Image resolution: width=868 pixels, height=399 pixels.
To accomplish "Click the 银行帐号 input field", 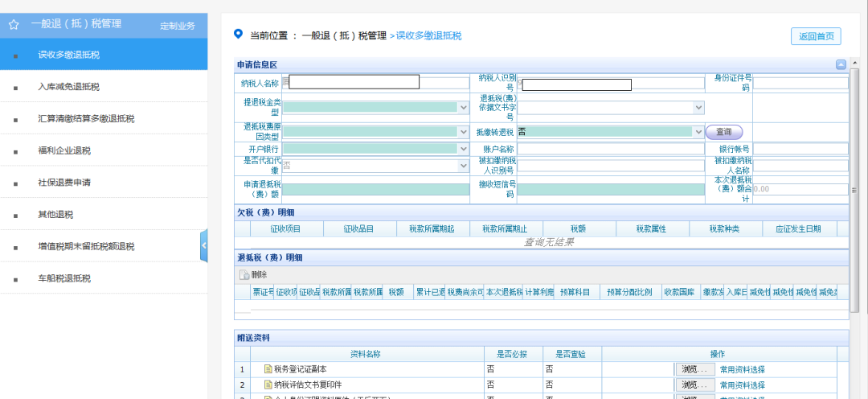I will (x=800, y=149).
